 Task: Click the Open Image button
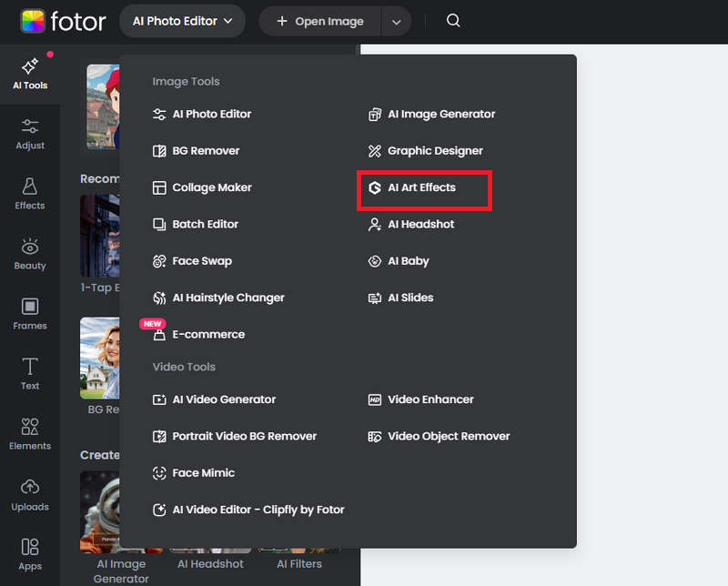pos(320,21)
